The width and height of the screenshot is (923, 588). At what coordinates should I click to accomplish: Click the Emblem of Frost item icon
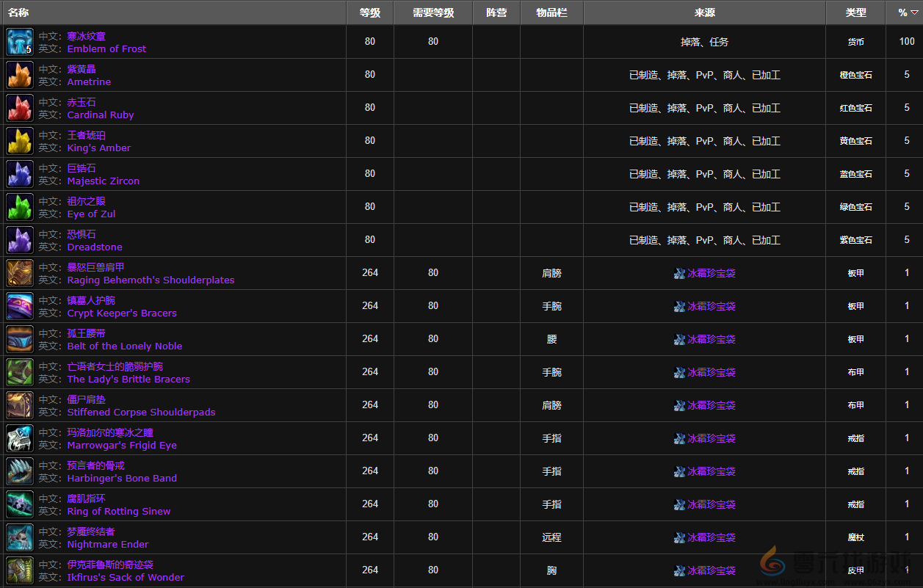[20, 42]
